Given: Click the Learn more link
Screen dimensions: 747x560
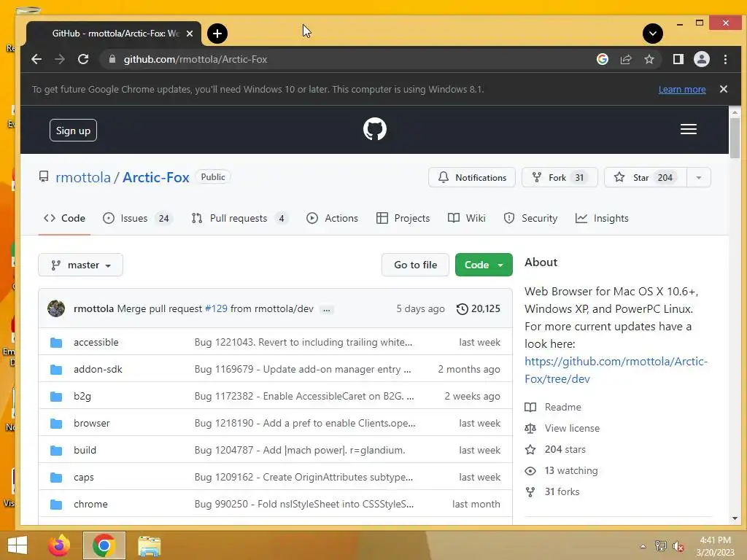Looking at the screenshot, I should [682, 90].
